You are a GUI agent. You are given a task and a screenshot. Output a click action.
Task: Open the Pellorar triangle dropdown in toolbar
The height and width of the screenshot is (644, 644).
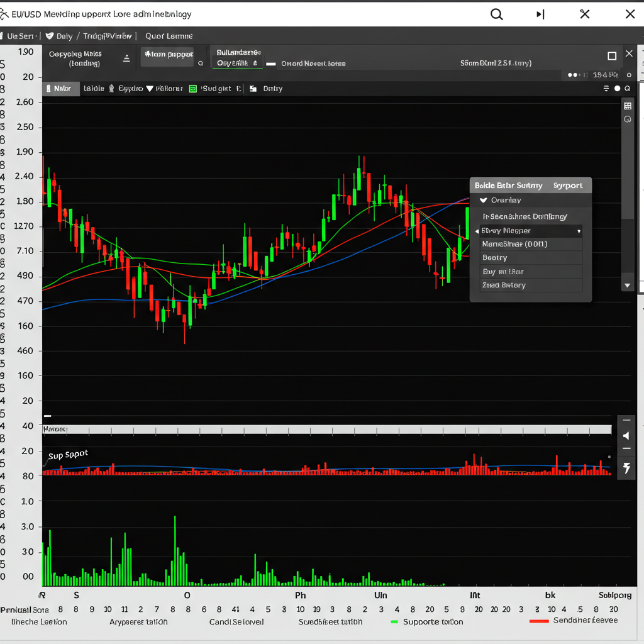pyautogui.click(x=150, y=89)
